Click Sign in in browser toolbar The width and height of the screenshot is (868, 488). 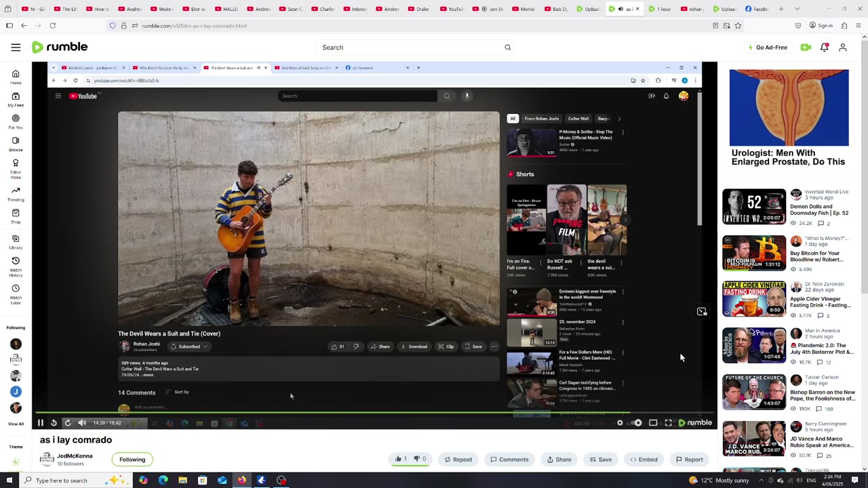click(x=821, y=26)
